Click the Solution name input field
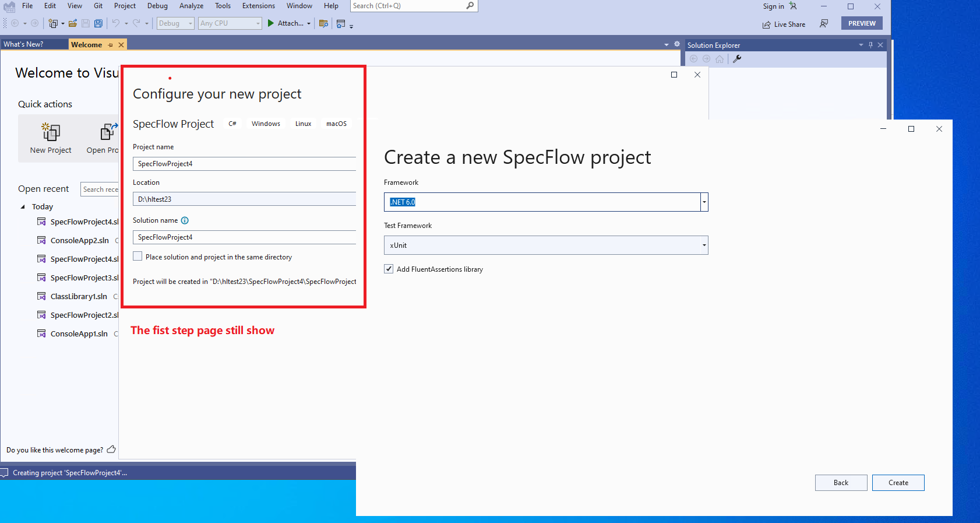 coord(244,237)
